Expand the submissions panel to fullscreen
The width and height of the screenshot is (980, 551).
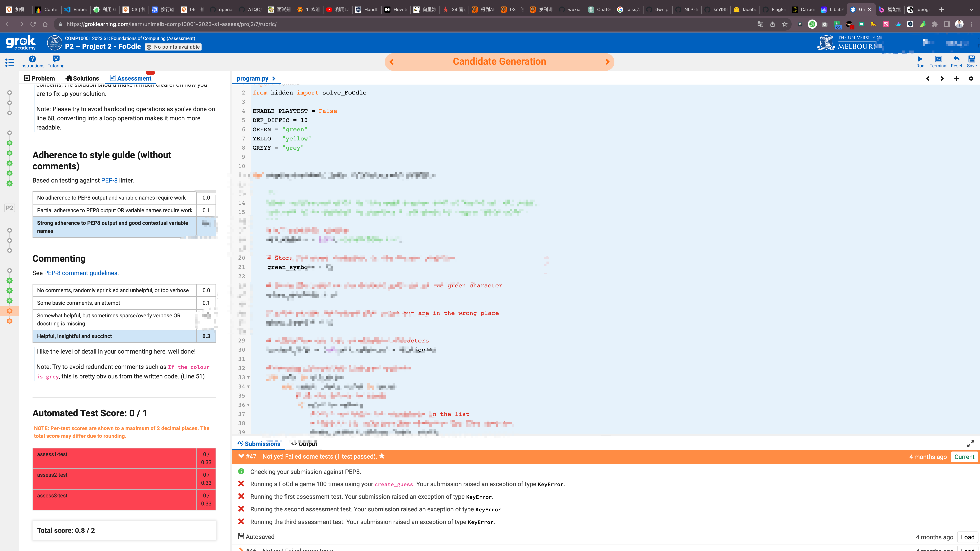coord(970,444)
